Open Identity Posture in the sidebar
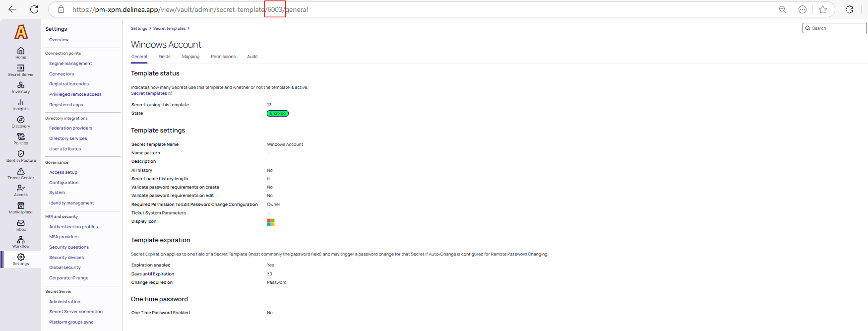The height and width of the screenshot is (331, 868). [21, 156]
